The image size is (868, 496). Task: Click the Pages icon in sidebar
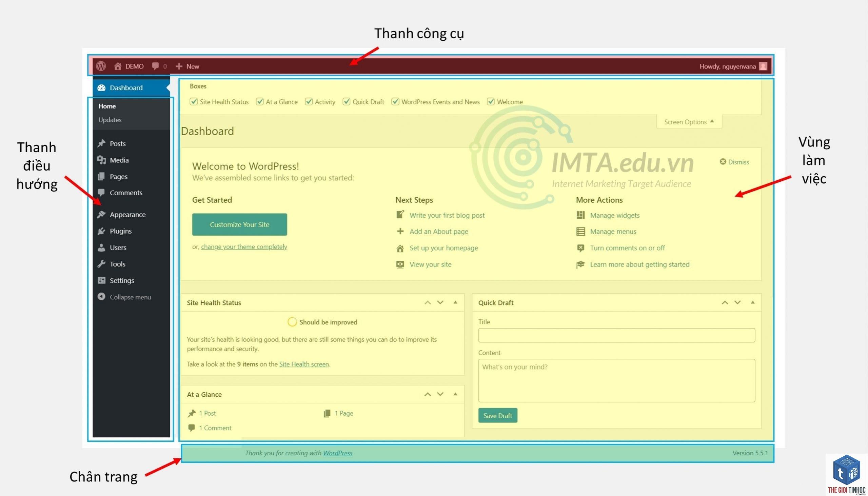click(x=101, y=176)
